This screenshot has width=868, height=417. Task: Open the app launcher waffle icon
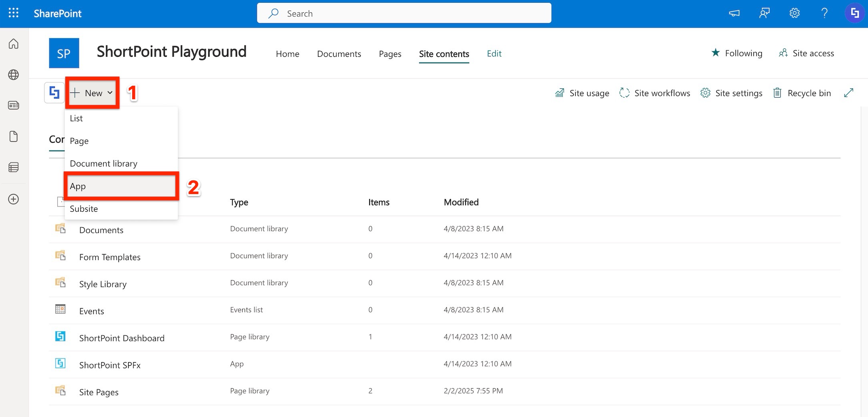[x=14, y=13]
